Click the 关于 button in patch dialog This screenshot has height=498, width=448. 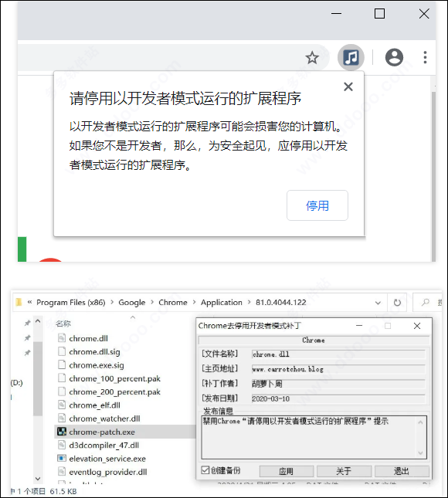[344, 471]
